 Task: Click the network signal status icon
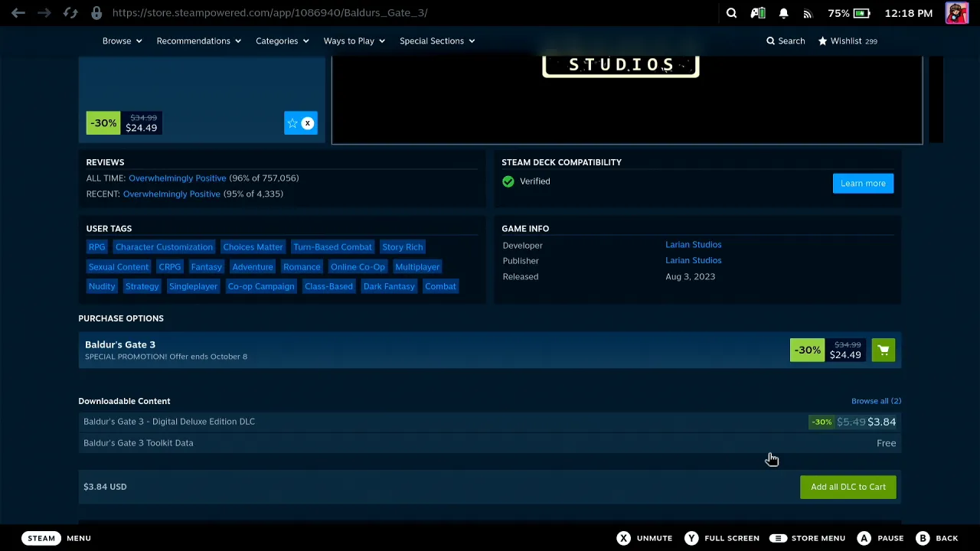pos(807,13)
